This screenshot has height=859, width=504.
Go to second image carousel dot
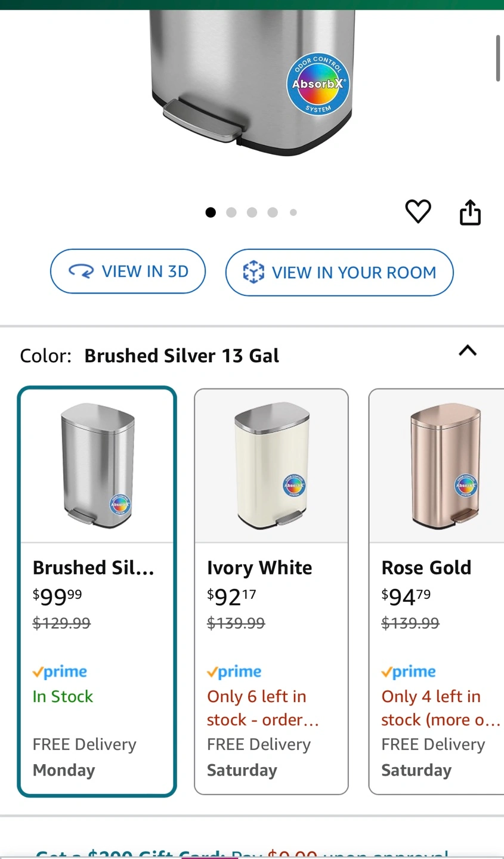[x=231, y=212]
